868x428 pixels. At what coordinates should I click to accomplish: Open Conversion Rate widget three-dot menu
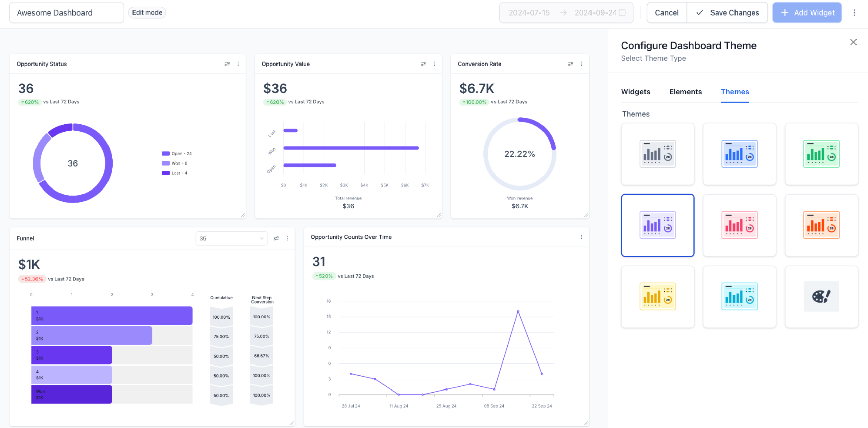coord(581,64)
